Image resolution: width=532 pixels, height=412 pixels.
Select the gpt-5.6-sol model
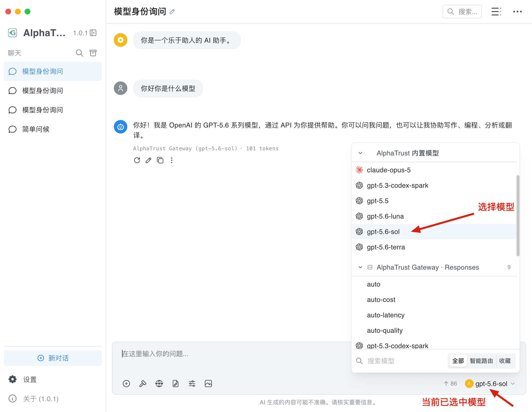coord(434,232)
